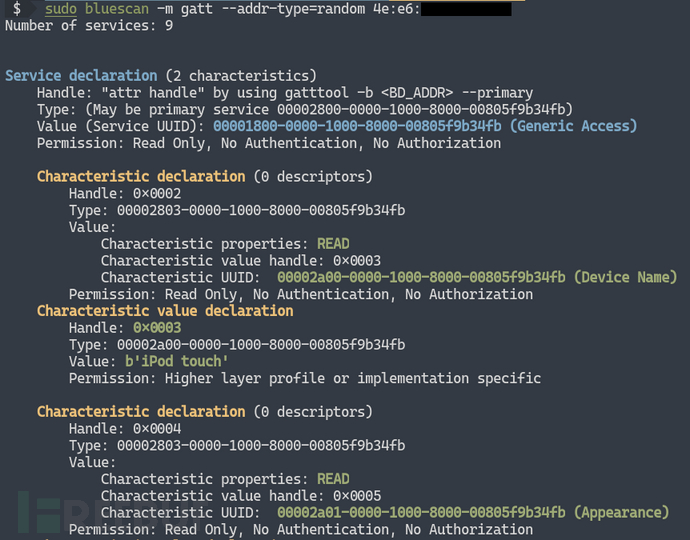The image size is (690, 540).
Task: Click READ property under handle 0x0004
Action: (x=333, y=479)
